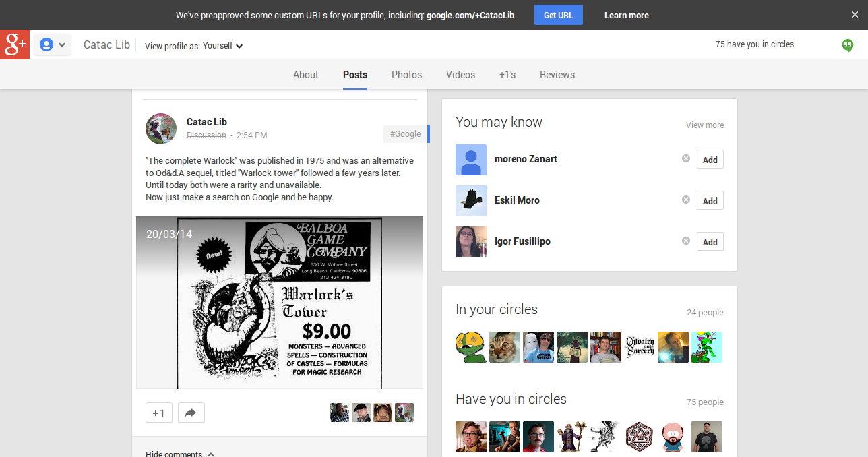
Task: Open the +1's tab
Action: pos(507,75)
